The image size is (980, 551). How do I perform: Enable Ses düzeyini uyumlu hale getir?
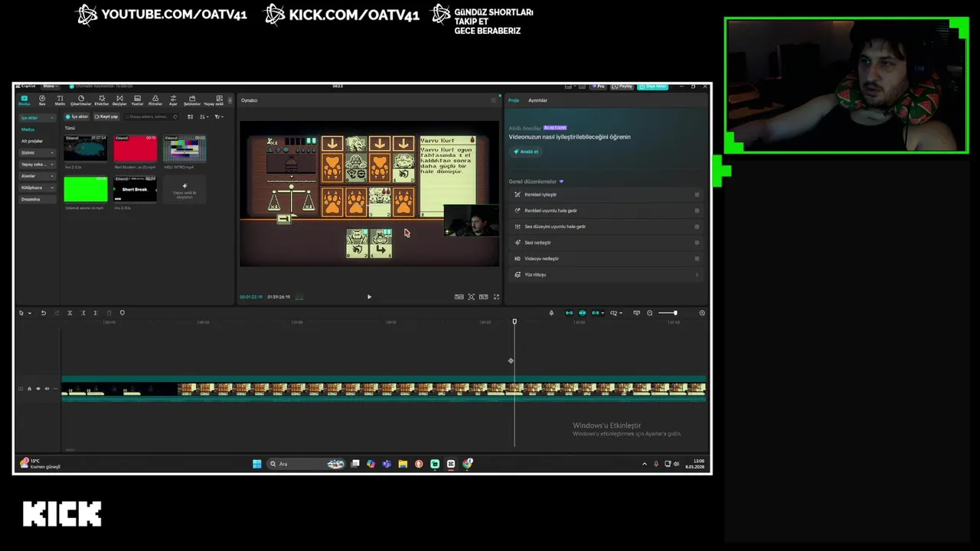(697, 227)
